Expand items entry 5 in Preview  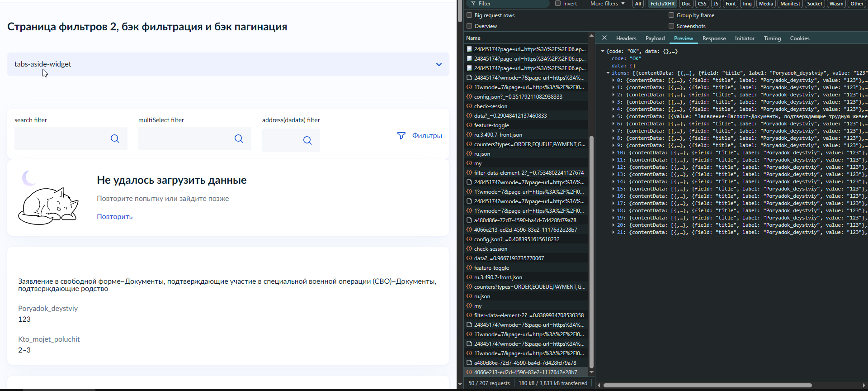point(613,117)
